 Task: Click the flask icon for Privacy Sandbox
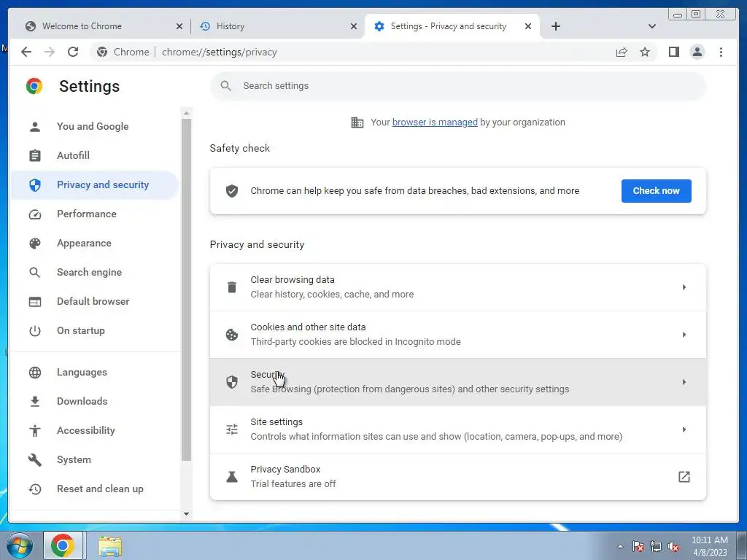[x=232, y=477]
